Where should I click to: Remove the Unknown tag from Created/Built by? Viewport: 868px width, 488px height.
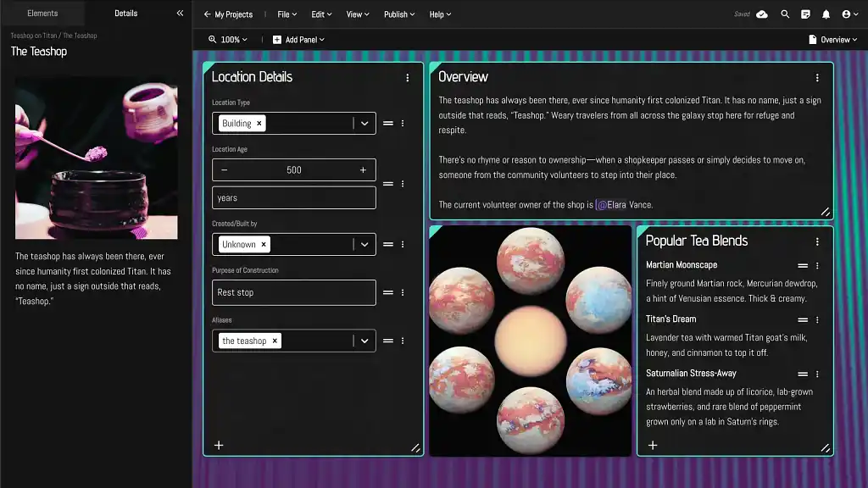264,245
